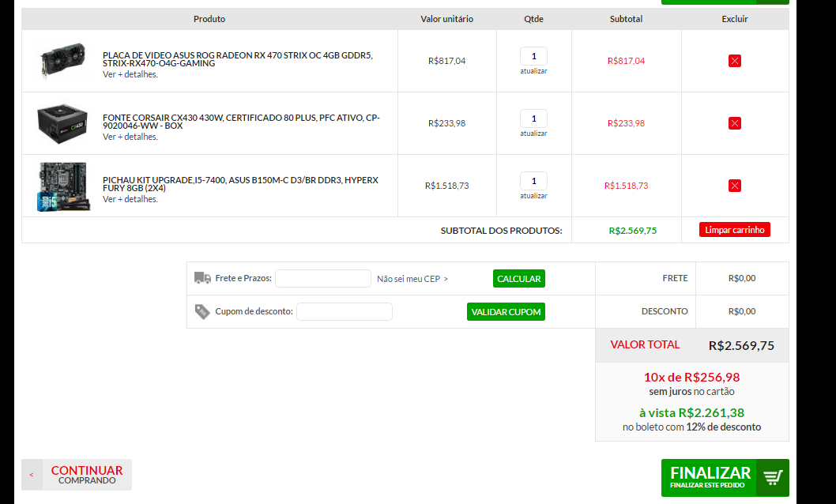Click the SUBTOTAL DOS PRODUTOS label
Screen dimensions: 836x504
click(501, 231)
